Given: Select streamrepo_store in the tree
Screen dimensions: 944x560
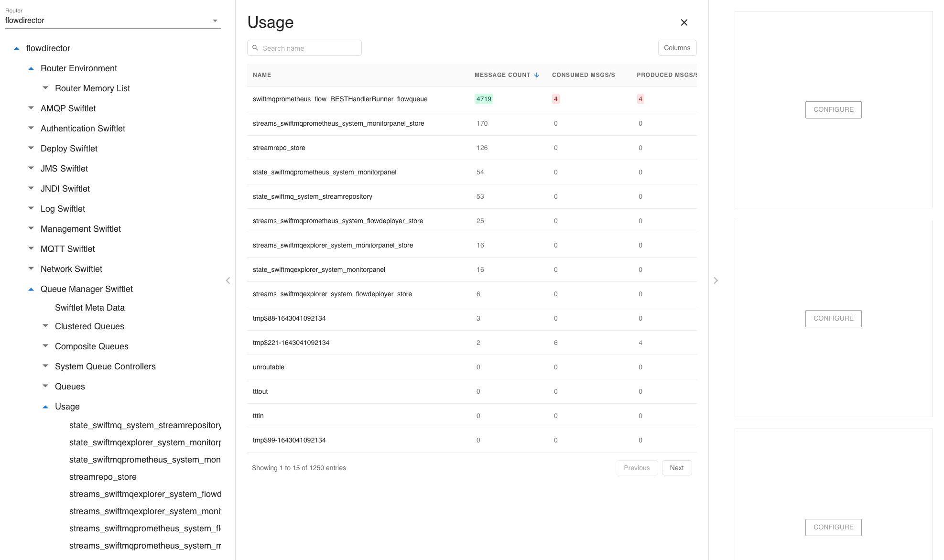Looking at the screenshot, I should tap(103, 477).
